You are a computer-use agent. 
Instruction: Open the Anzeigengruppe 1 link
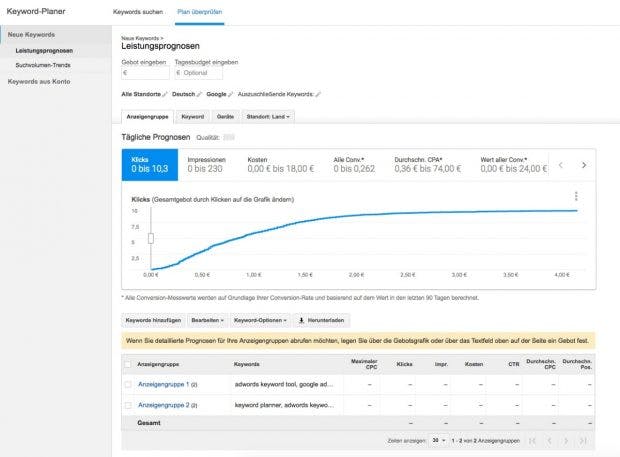pos(163,384)
